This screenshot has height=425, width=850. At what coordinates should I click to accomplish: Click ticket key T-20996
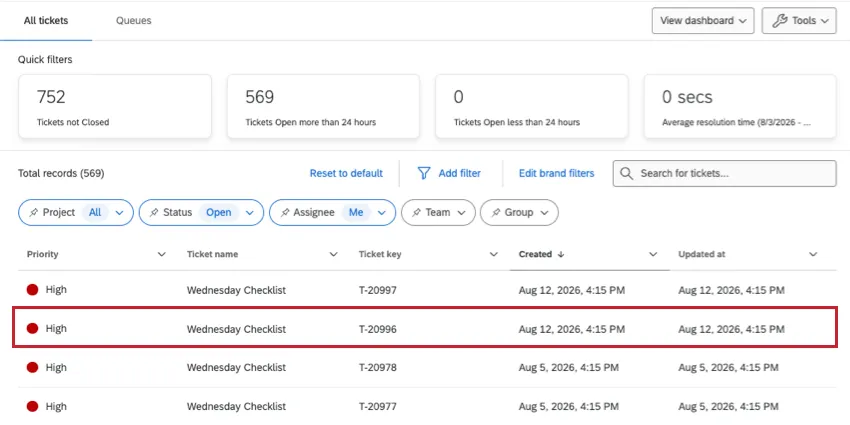(x=378, y=329)
